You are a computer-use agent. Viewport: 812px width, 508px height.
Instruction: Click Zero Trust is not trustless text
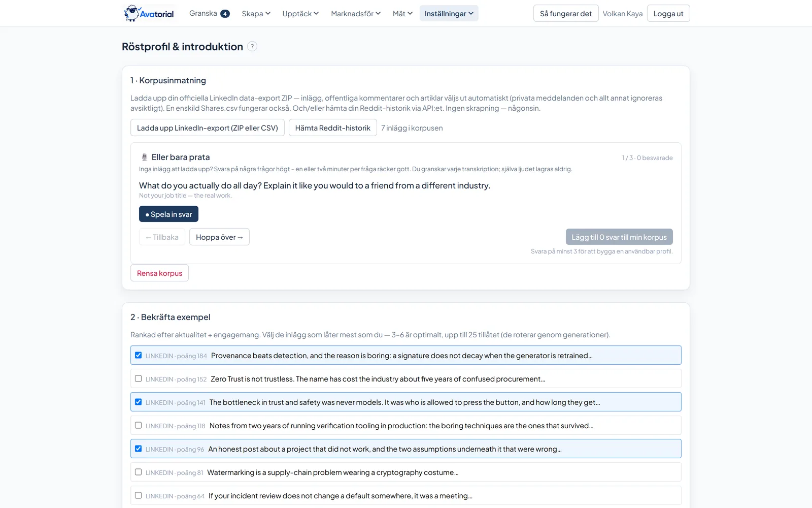(378, 379)
